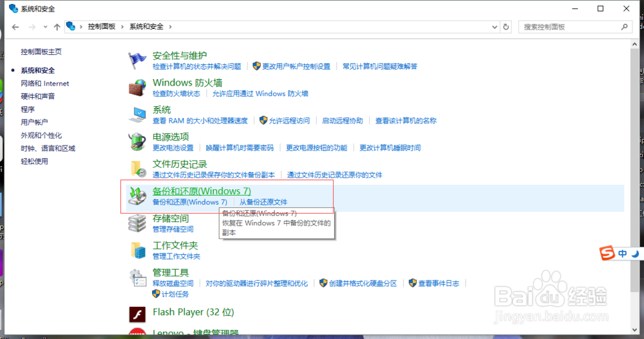Click 查看事件日志
This screenshot has height=339, width=644.
tap(439, 283)
